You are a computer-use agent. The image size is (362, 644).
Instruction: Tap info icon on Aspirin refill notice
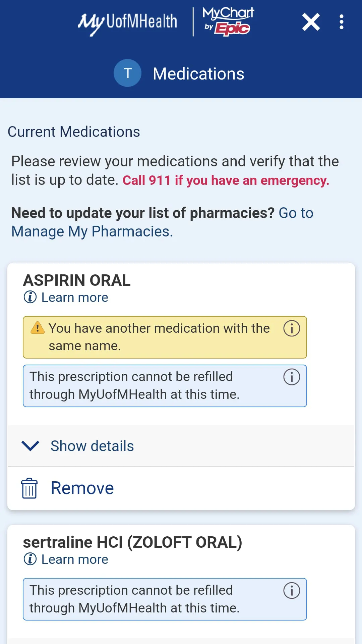tap(292, 377)
